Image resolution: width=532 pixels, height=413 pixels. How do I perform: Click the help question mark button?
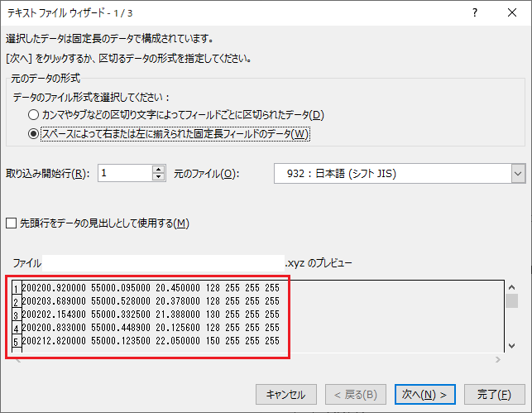point(474,13)
